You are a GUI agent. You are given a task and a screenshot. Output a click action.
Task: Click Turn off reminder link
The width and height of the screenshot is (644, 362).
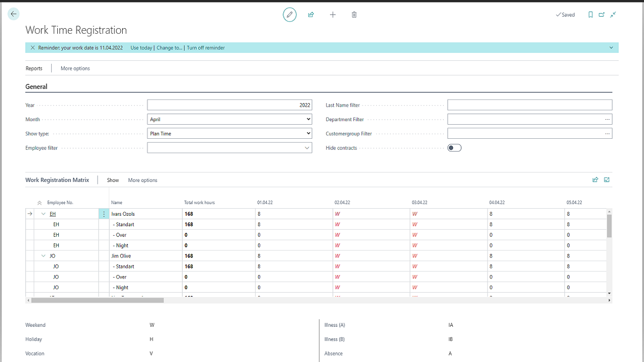(x=206, y=48)
